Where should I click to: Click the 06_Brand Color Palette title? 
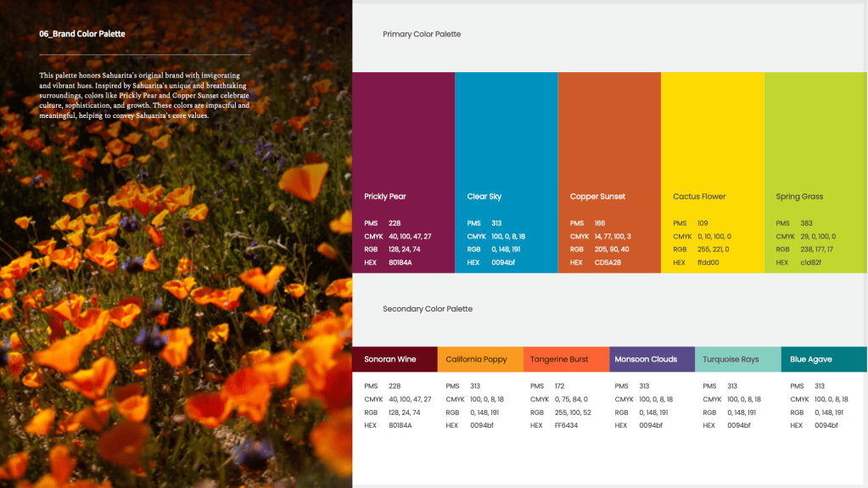(82, 34)
